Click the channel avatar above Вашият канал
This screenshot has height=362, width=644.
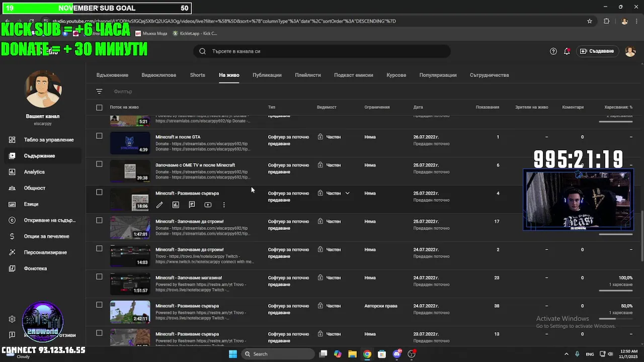43,89
